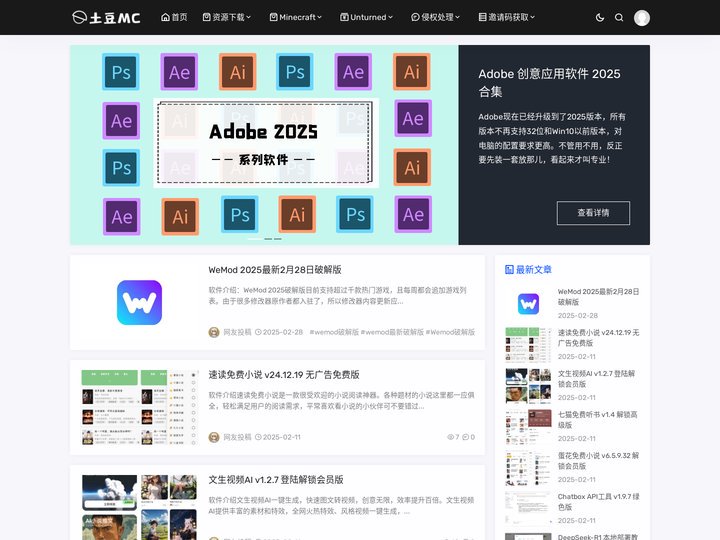720x540 pixels.
Task: Open the Adobe 创意应用软件 2025 合集 title
Action: 549,83
